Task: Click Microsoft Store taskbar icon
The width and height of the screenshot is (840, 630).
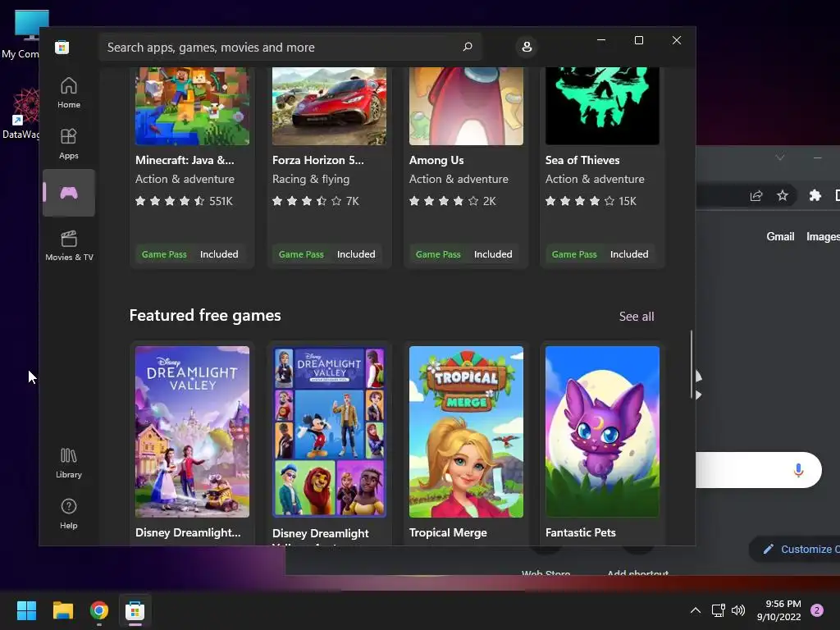Action: pyautogui.click(x=135, y=610)
